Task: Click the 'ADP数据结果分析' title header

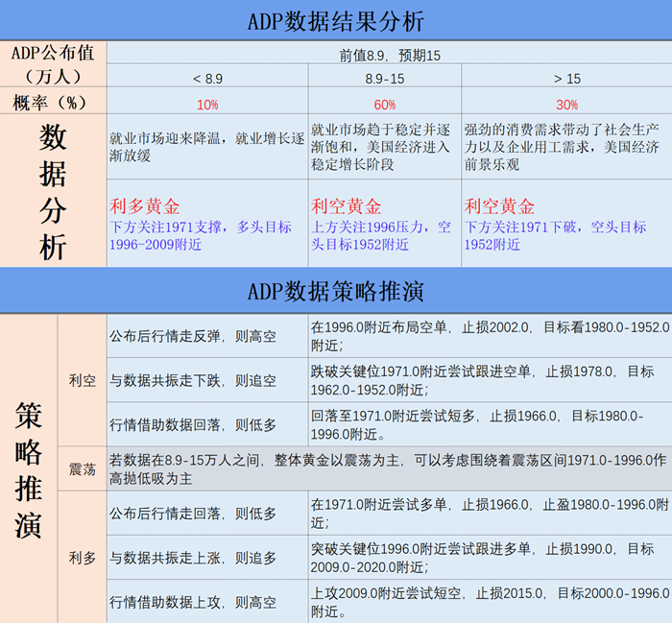Action: tap(336, 20)
